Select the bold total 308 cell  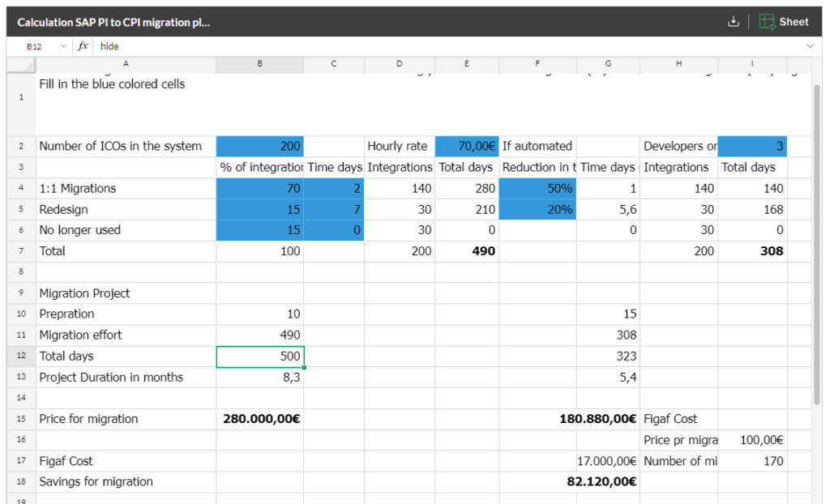click(x=752, y=251)
